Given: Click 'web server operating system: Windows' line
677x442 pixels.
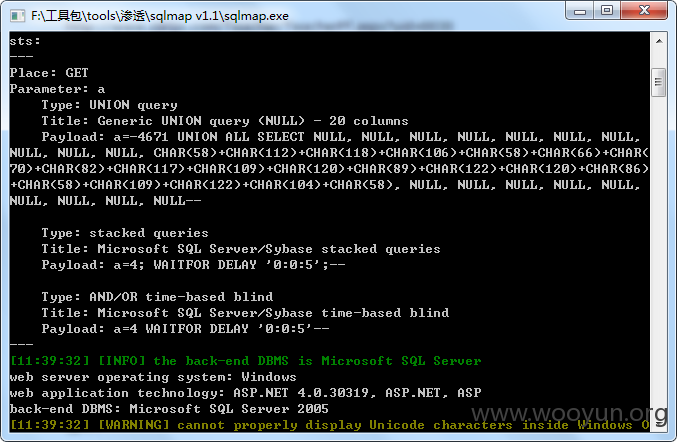Looking at the screenshot, I should click(153, 377).
